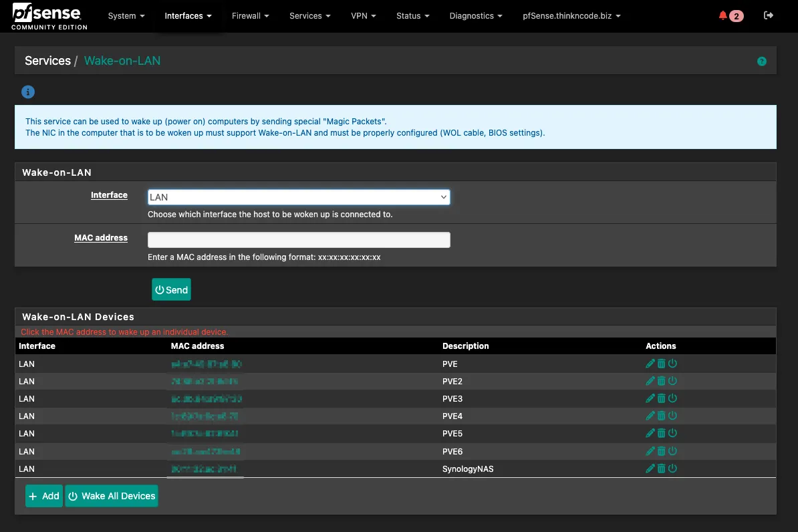Click the trash icon for PVE5
This screenshot has width=798, height=532.
click(x=661, y=433)
